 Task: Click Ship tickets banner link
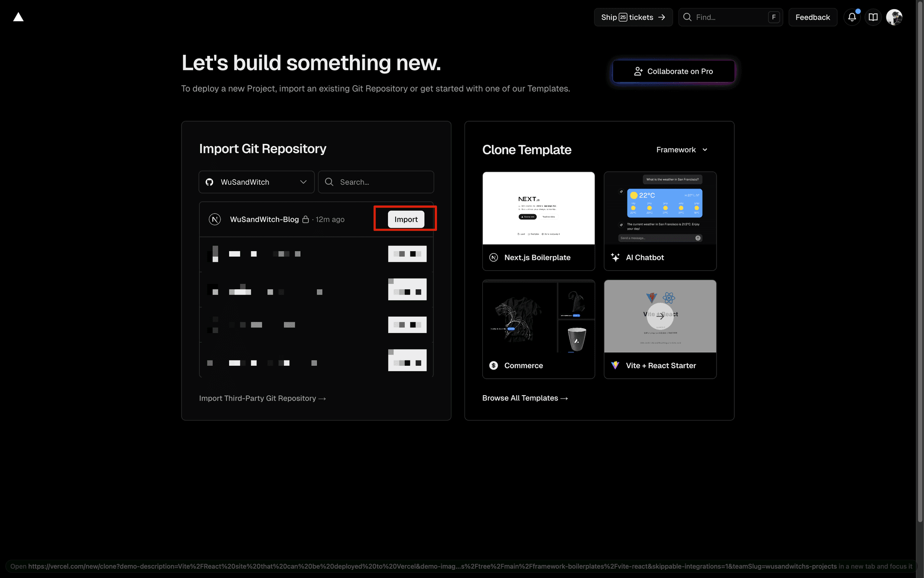[x=633, y=17]
